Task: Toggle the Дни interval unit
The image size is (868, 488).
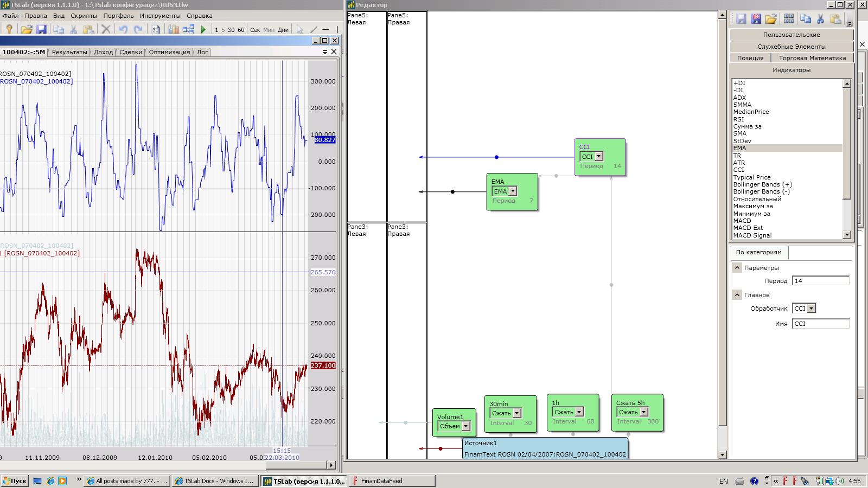Action: [283, 30]
